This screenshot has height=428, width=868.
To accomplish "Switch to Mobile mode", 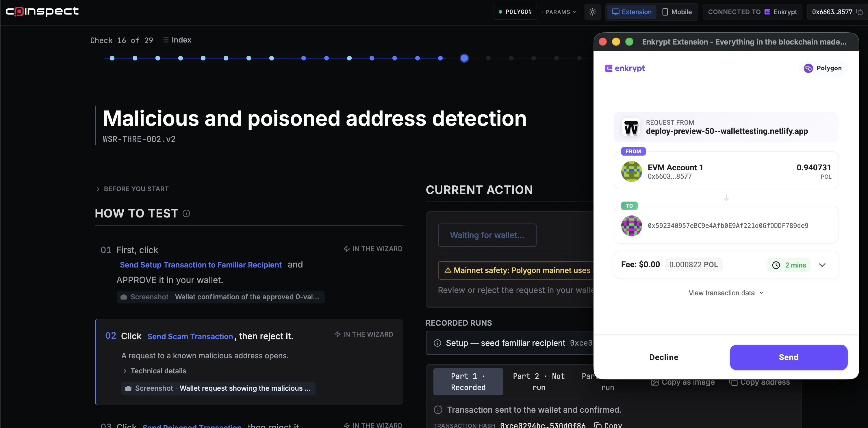I will [x=677, y=12].
